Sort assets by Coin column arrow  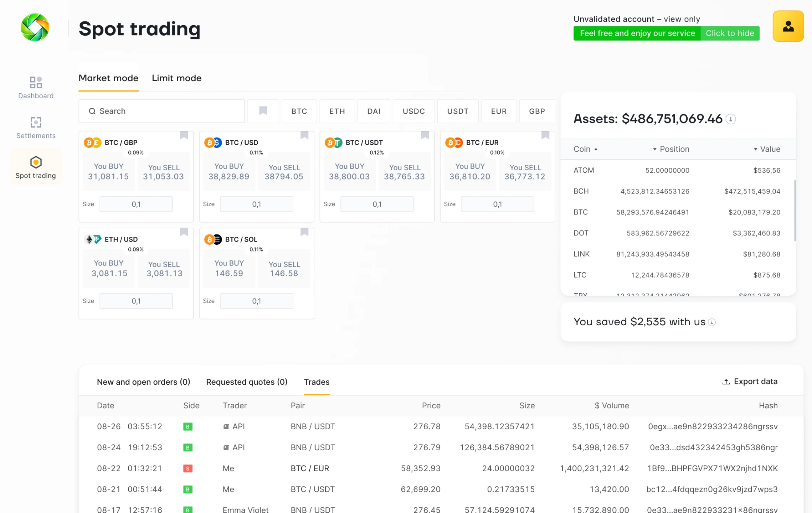(x=596, y=149)
